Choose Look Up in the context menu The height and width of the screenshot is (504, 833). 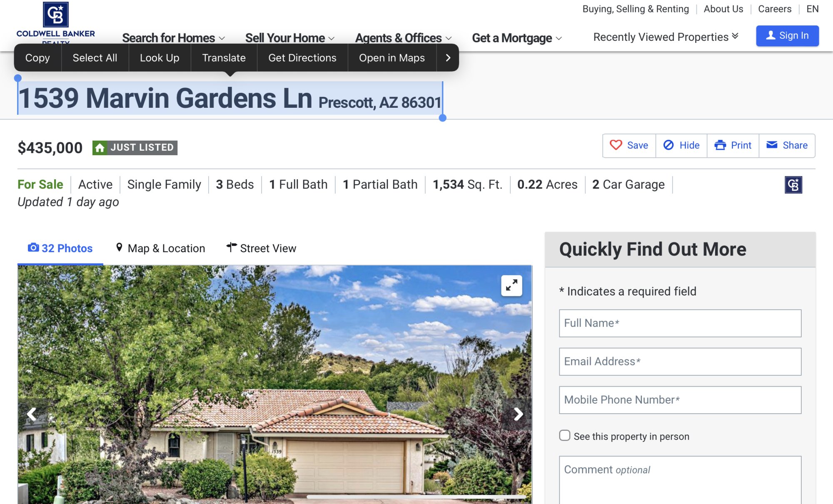pyautogui.click(x=160, y=58)
